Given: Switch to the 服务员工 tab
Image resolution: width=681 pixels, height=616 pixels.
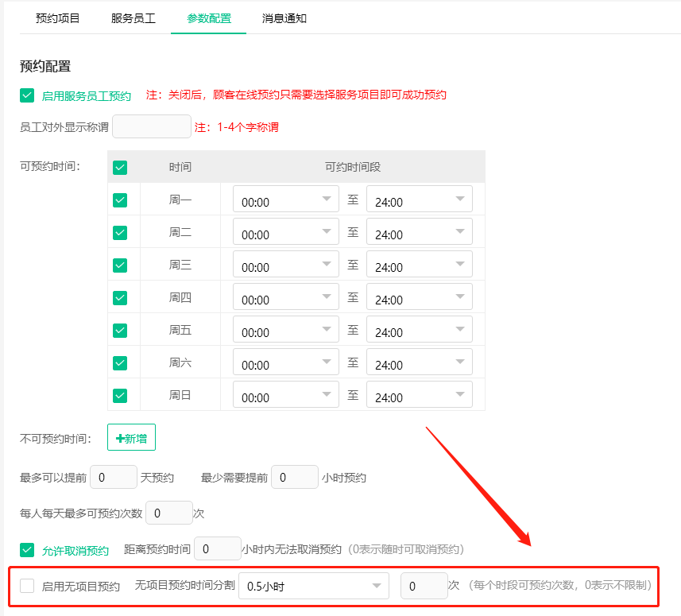Looking at the screenshot, I should click(x=132, y=17).
